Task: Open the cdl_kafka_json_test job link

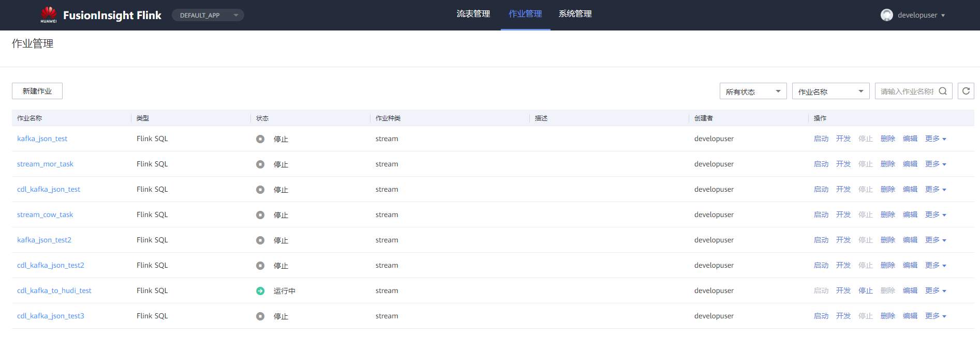Action: click(x=49, y=189)
